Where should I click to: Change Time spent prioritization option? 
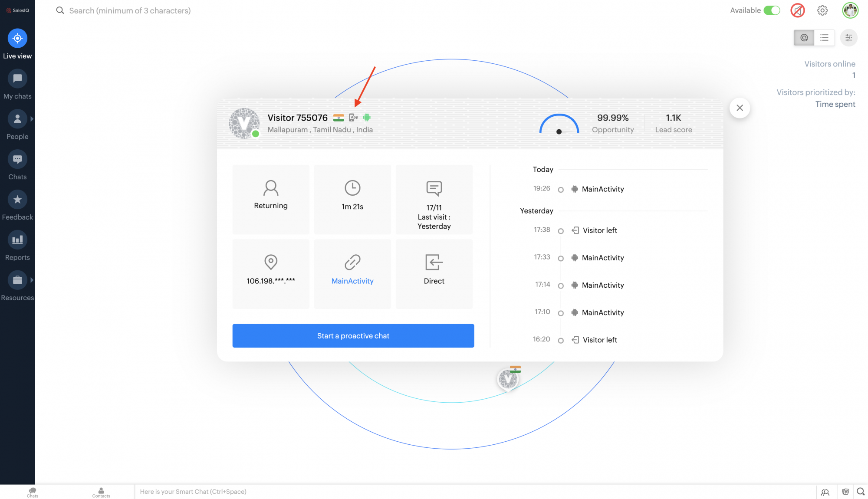(835, 104)
